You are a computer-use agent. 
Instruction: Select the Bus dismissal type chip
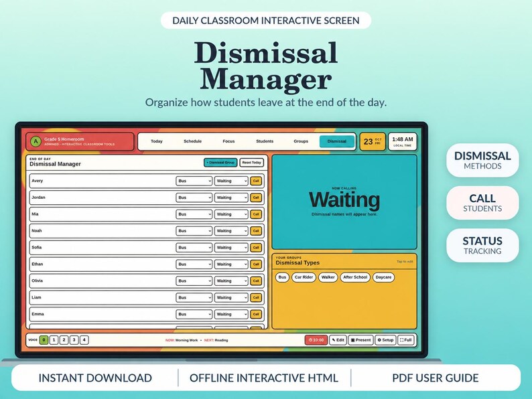[x=282, y=277]
